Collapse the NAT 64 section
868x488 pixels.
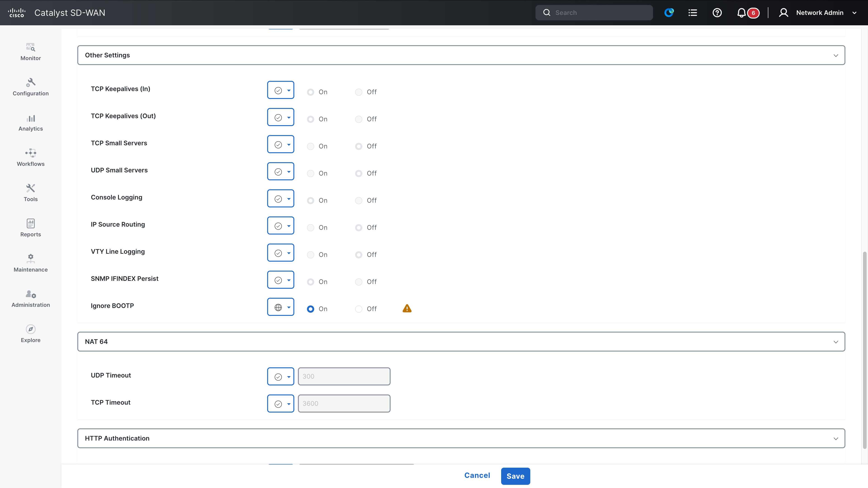pos(836,342)
